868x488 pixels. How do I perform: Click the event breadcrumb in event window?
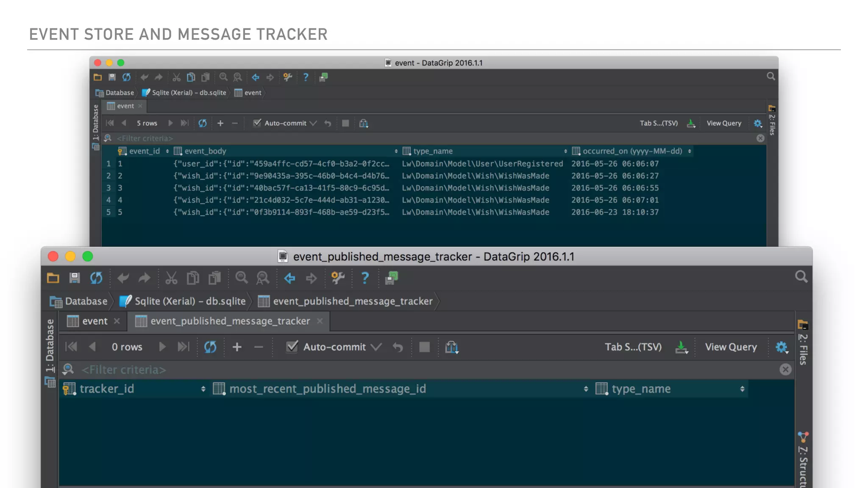pyautogui.click(x=248, y=93)
